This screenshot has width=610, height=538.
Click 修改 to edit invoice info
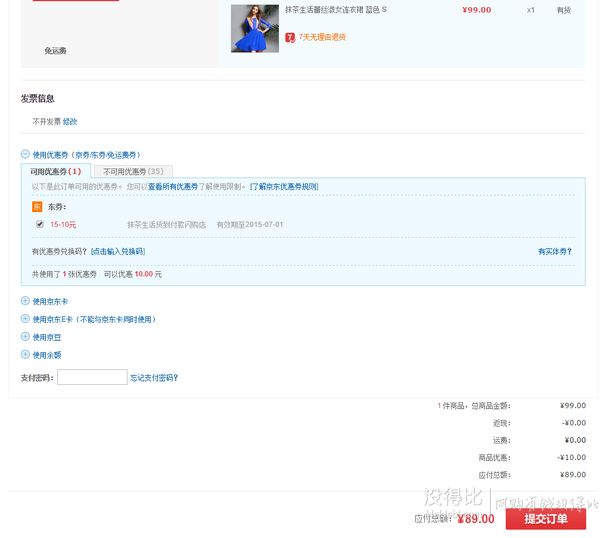click(x=70, y=121)
